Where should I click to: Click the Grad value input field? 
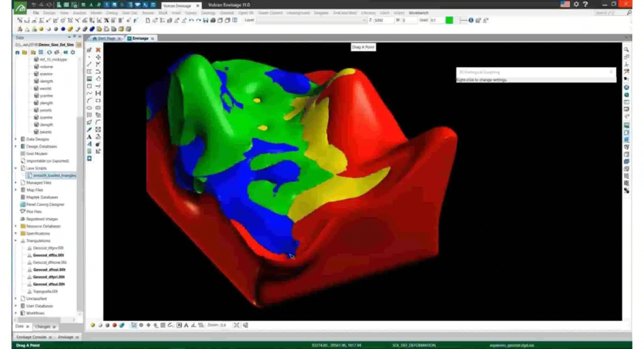click(x=437, y=20)
